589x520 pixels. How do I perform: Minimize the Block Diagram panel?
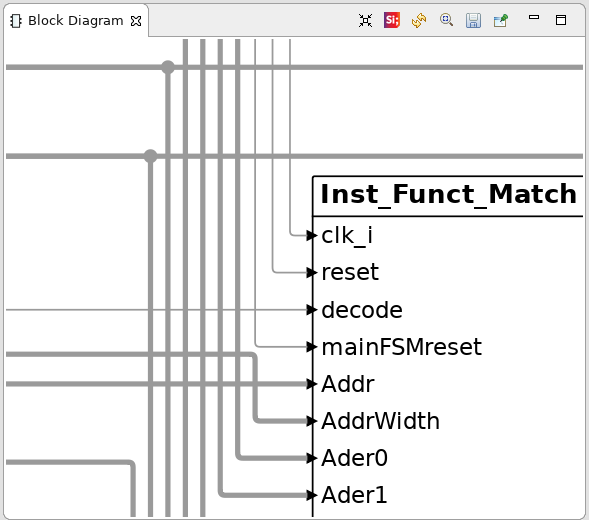[x=534, y=17]
